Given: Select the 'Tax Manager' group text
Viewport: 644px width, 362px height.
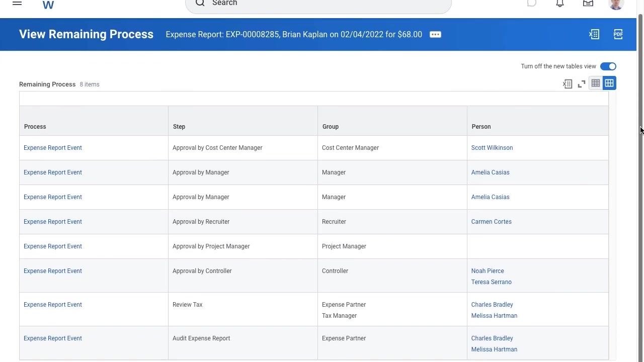Looking at the screenshot, I should click(339, 316).
